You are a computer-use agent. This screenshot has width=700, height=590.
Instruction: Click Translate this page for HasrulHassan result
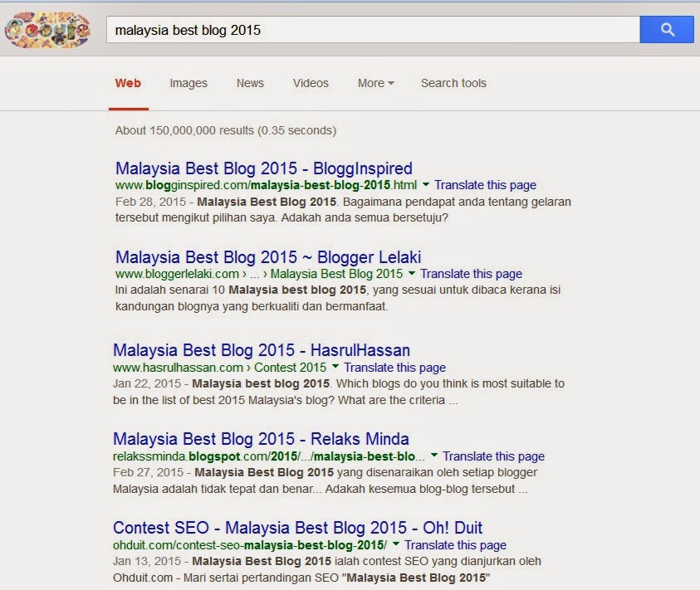click(396, 367)
